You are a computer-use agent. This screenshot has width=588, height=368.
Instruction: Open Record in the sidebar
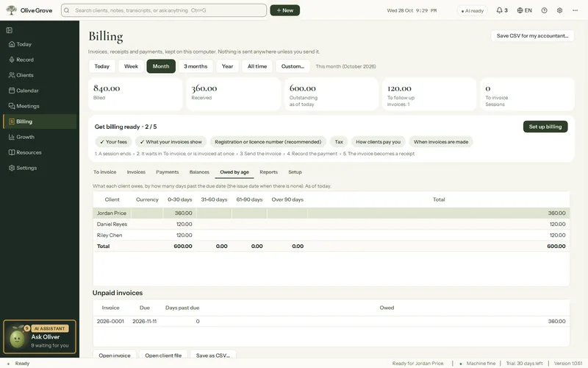point(40,60)
